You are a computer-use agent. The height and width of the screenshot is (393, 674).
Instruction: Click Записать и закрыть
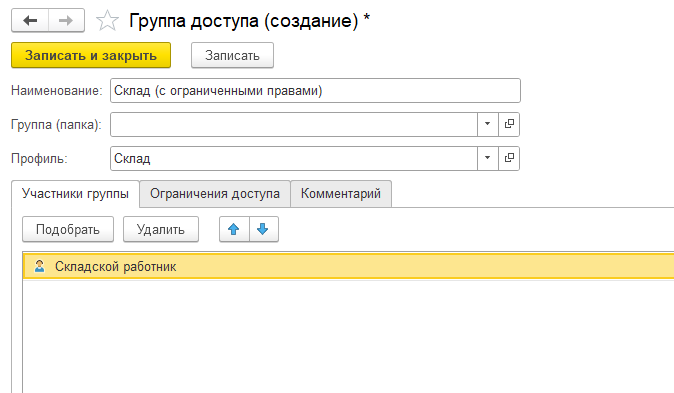click(x=91, y=55)
